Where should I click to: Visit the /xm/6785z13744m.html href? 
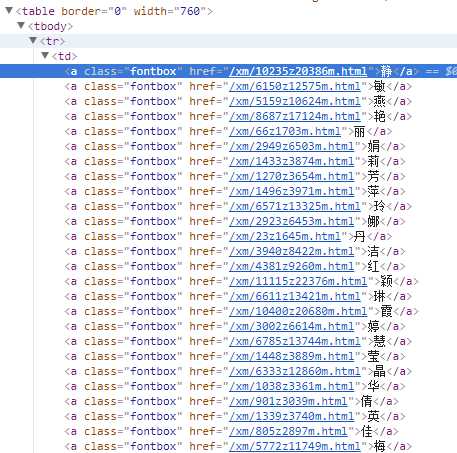(x=295, y=341)
